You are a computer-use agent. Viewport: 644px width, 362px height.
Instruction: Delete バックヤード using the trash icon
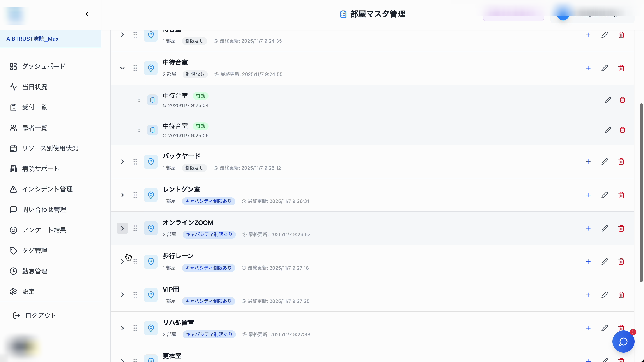[x=621, y=162]
